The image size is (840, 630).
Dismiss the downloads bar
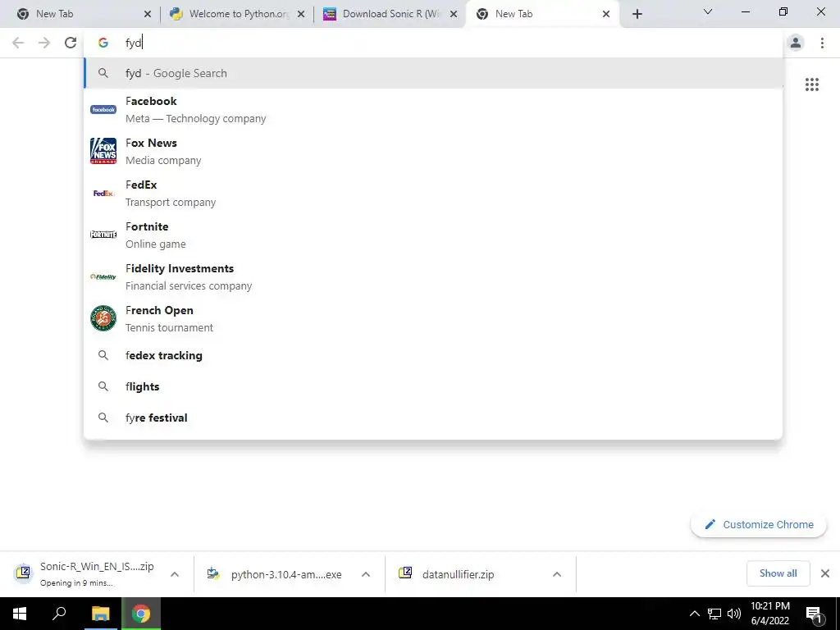pyautogui.click(x=825, y=573)
